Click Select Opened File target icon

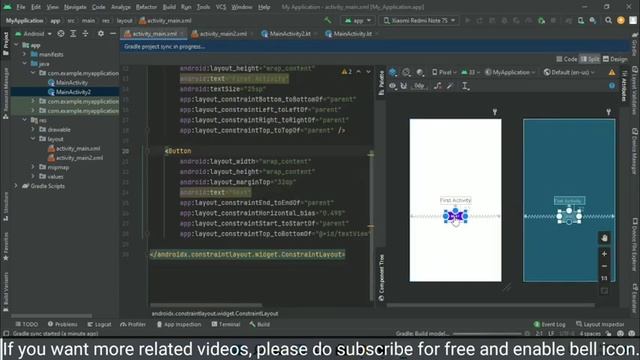tap(60, 33)
